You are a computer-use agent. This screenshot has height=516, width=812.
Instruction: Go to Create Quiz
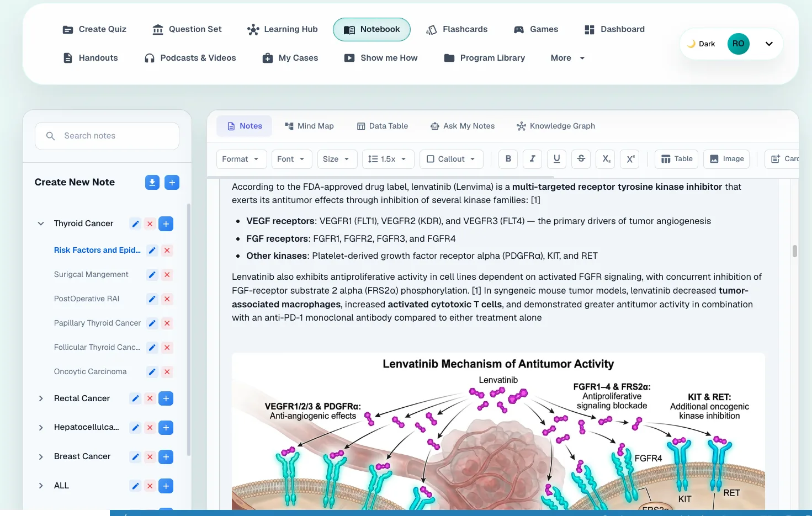pyautogui.click(x=94, y=29)
